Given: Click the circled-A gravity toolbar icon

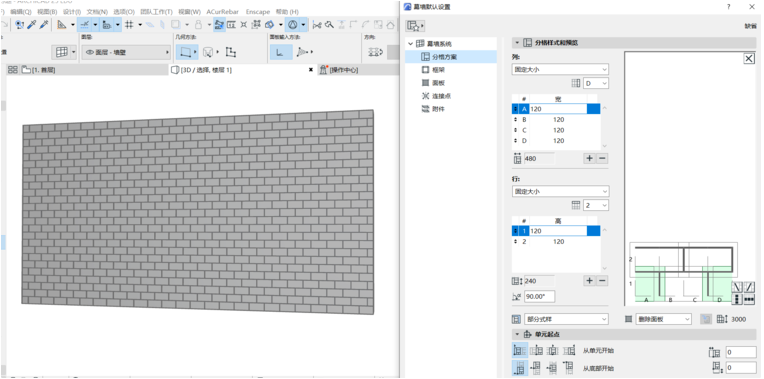Looking at the screenshot, I should [x=292, y=24].
